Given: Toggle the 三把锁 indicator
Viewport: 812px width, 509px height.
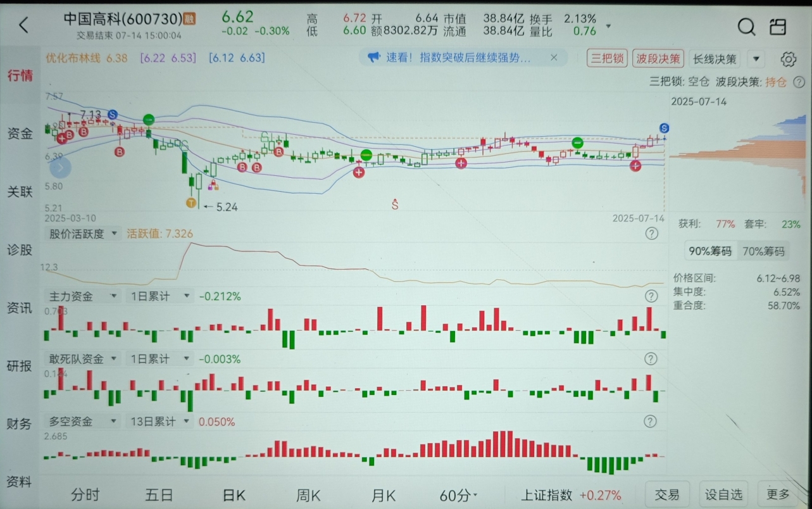Looking at the screenshot, I should pyautogui.click(x=608, y=59).
